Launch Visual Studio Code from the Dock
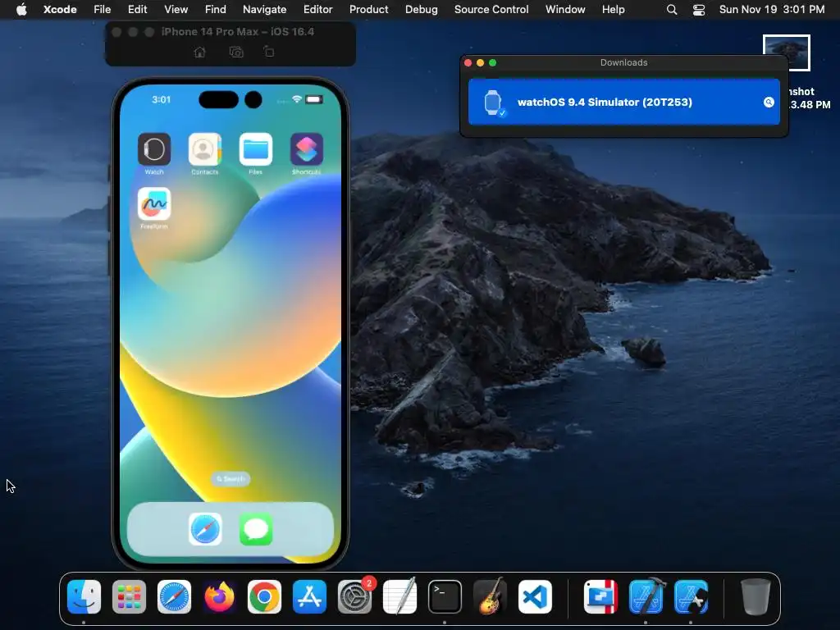840x630 pixels. 535,596
